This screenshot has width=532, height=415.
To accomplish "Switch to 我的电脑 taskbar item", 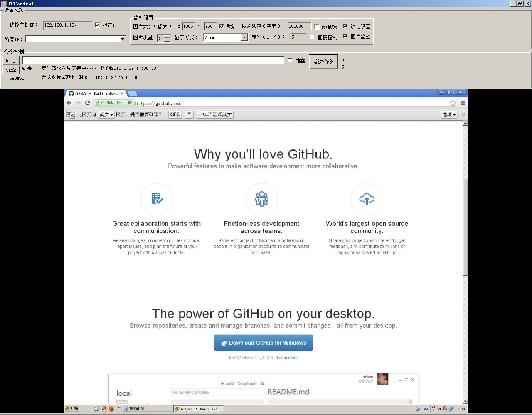I will point(147,409).
